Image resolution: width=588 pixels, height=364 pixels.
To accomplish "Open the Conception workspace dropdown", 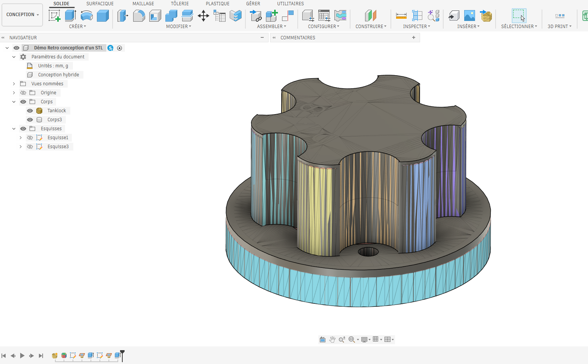I will [22, 15].
